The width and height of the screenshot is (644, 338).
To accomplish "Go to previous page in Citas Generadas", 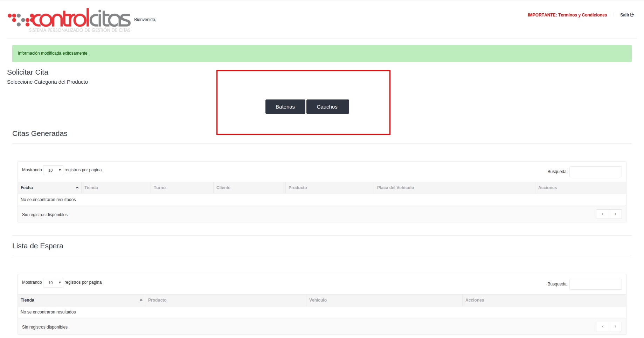I will click(603, 214).
